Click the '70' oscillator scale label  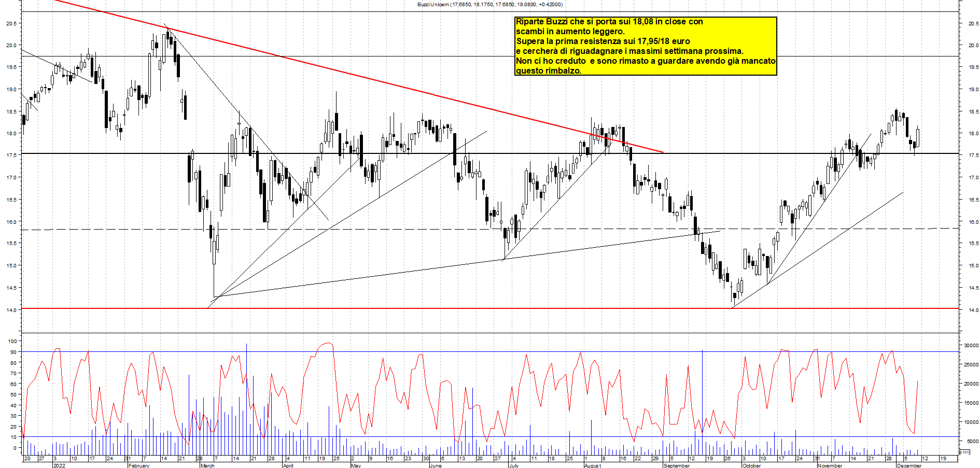coord(13,373)
